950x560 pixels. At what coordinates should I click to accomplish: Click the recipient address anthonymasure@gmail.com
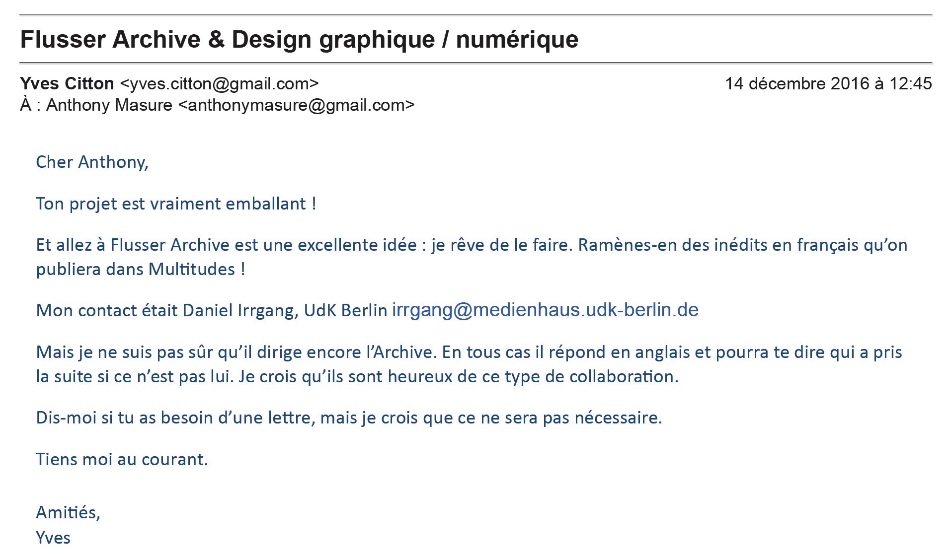[296, 105]
